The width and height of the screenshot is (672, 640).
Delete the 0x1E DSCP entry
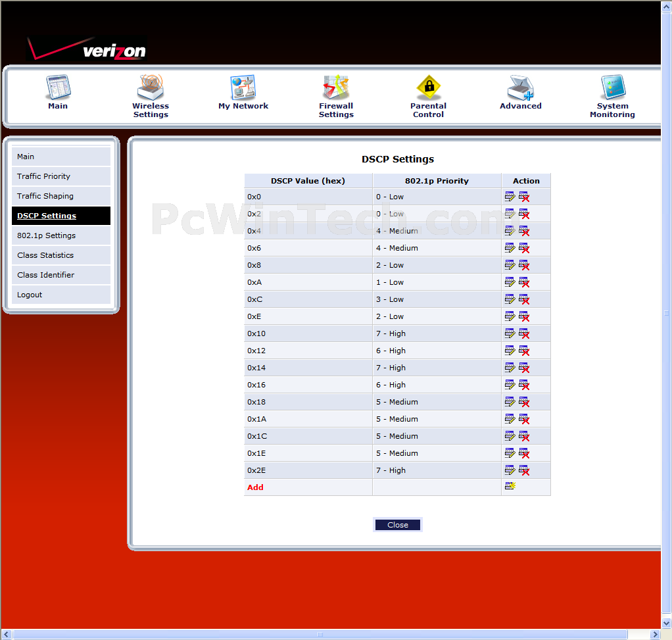(524, 453)
